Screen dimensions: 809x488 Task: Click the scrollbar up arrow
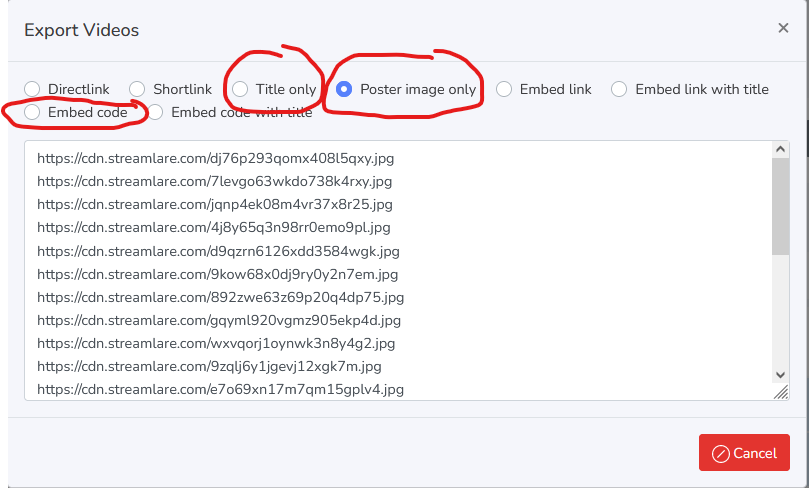781,149
